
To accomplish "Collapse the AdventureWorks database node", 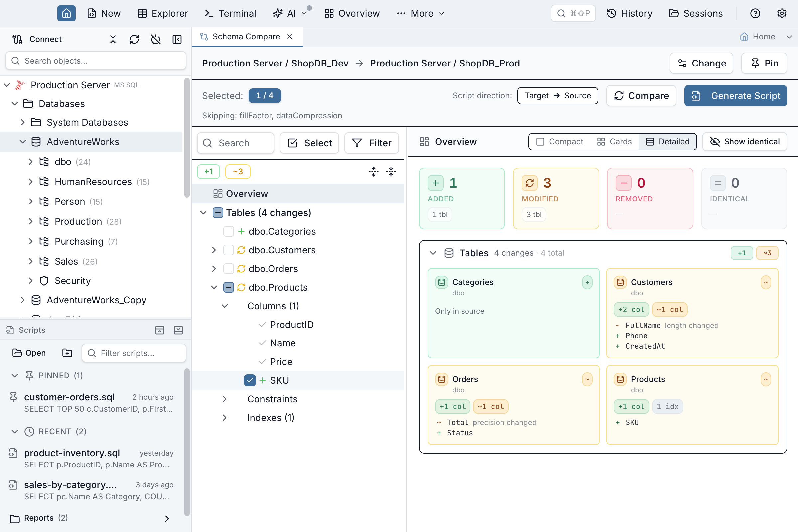I will [x=22, y=142].
